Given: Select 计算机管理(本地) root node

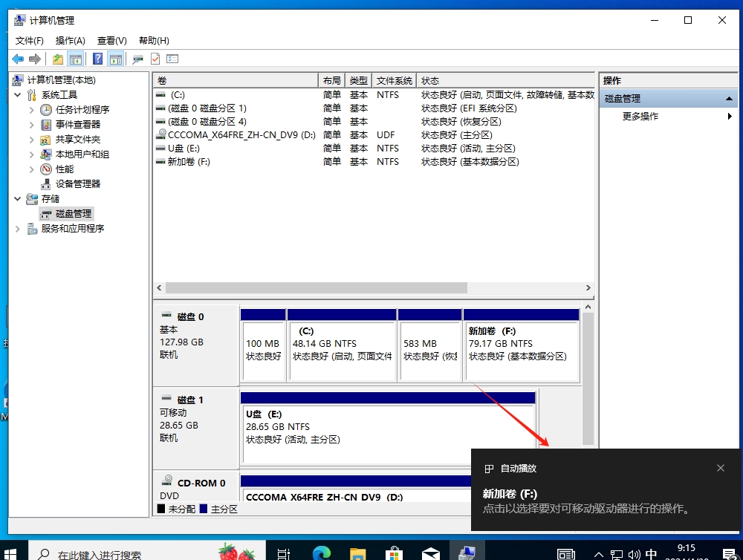Looking at the screenshot, I should click(x=61, y=80).
